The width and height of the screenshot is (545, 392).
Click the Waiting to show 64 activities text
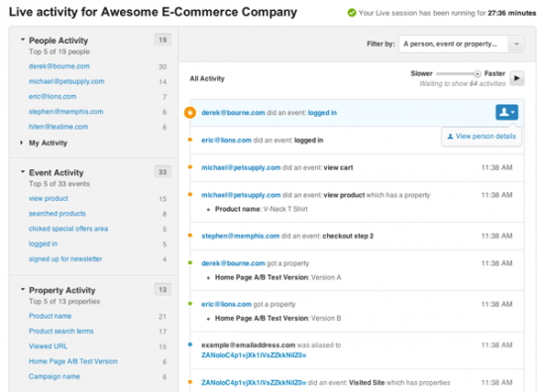pyautogui.click(x=463, y=84)
